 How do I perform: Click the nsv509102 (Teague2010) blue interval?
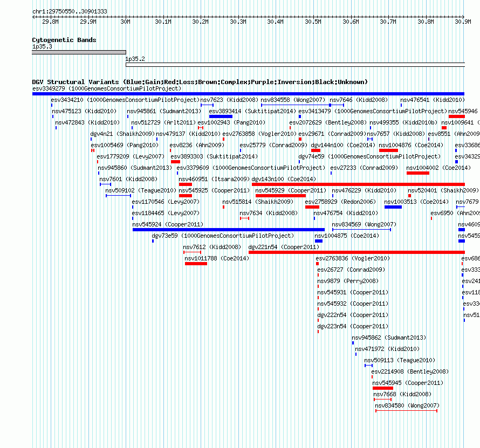(x=119, y=196)
